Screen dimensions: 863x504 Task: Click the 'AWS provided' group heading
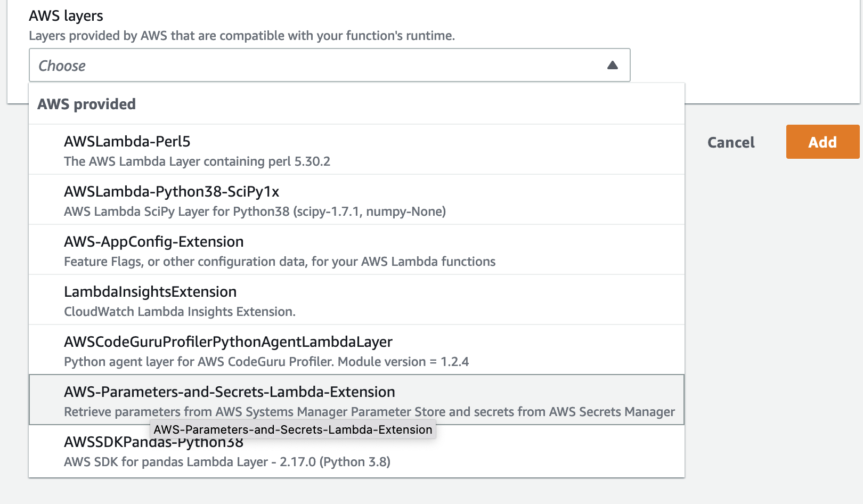tap(86, 104)
